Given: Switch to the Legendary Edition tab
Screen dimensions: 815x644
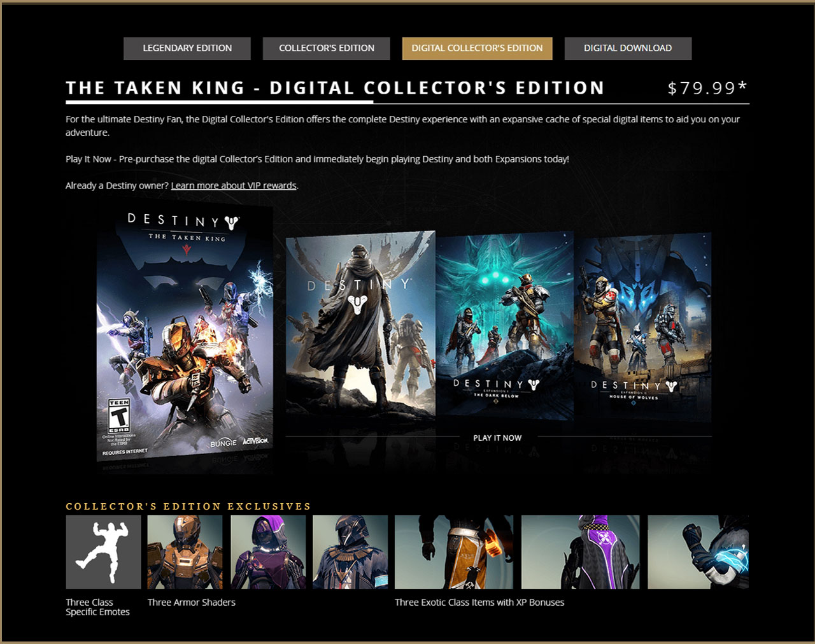Looking at the screenshot, I should coord(187,48).
